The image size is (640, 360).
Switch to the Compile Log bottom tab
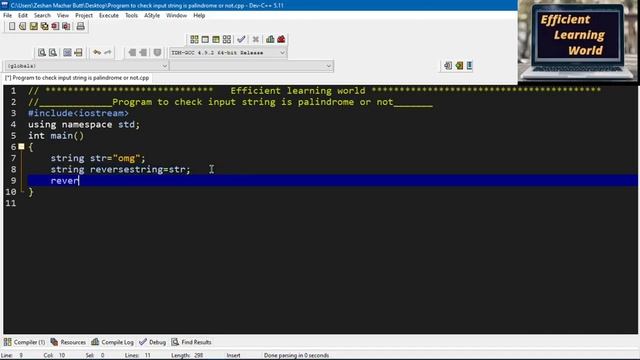(x=113, y=342)
